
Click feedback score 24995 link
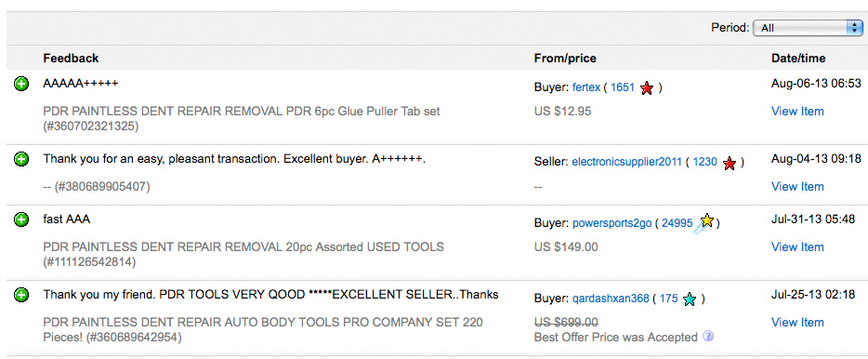pyautogui.click(x=677, y=223)
